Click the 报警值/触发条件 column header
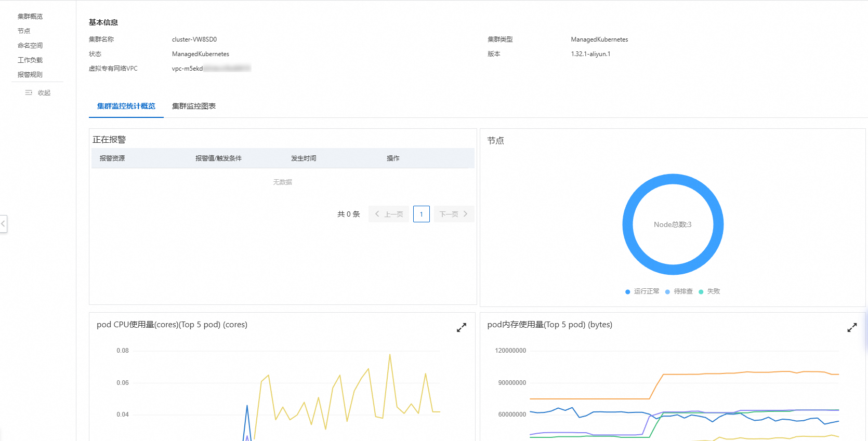 [218, 158]
